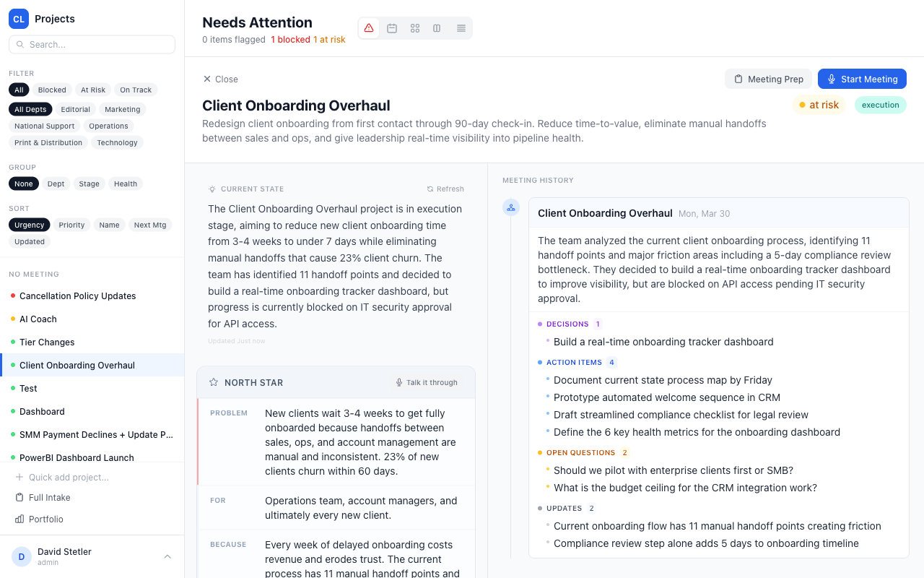
Task: Switch to the calendar view icon
Action: [x=392, y=28]
